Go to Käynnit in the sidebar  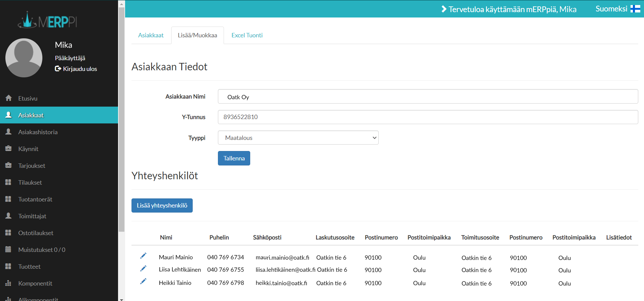tap(59, 149)
